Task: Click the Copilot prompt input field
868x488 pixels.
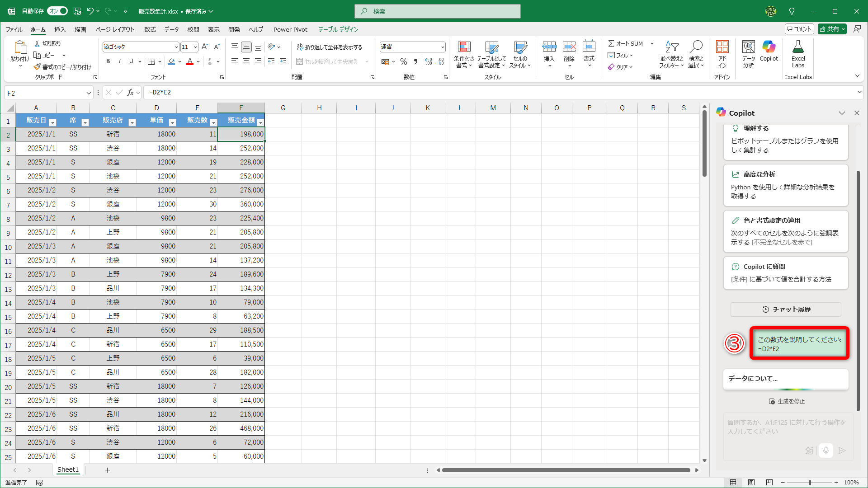Action: [786, 427]
